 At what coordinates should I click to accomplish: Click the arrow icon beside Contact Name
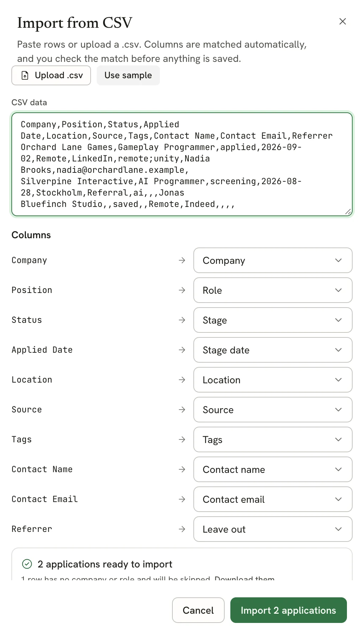pos(182,469)
